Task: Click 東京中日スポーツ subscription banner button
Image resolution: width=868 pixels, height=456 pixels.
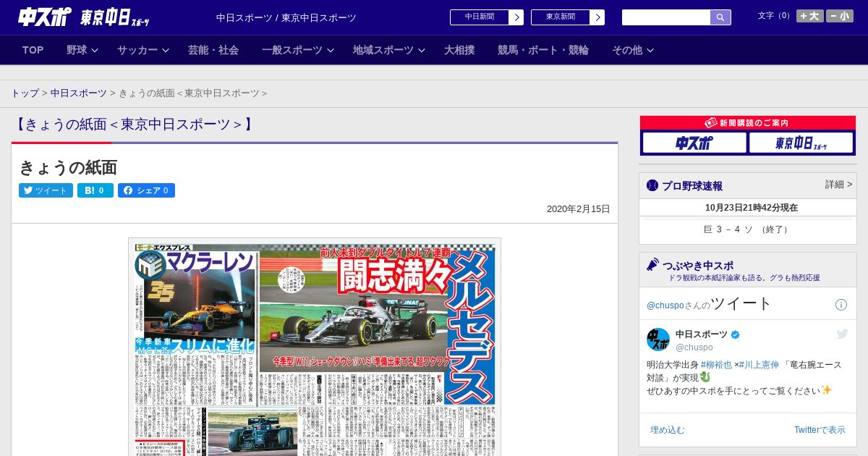Action: (801, 143)
